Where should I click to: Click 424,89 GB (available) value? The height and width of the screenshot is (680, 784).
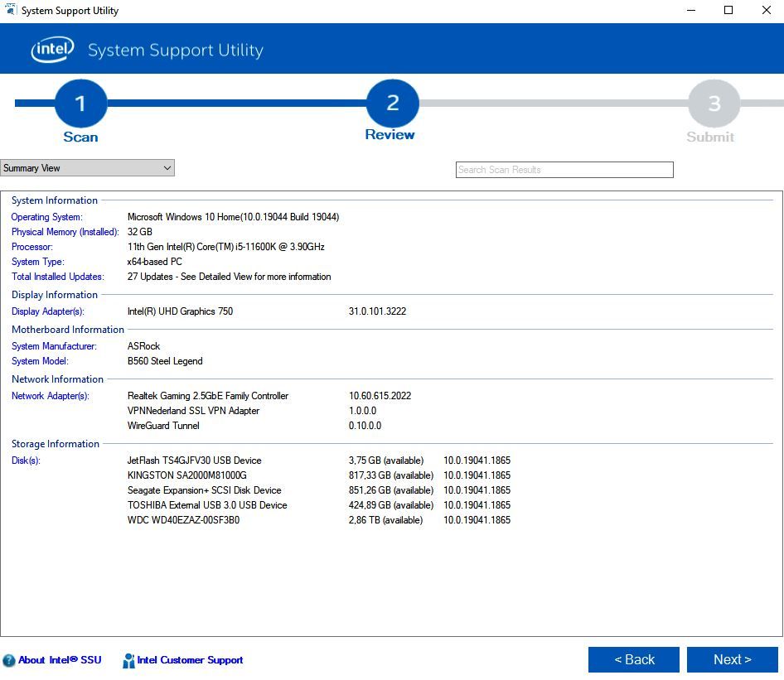click(x=391, y=505)
